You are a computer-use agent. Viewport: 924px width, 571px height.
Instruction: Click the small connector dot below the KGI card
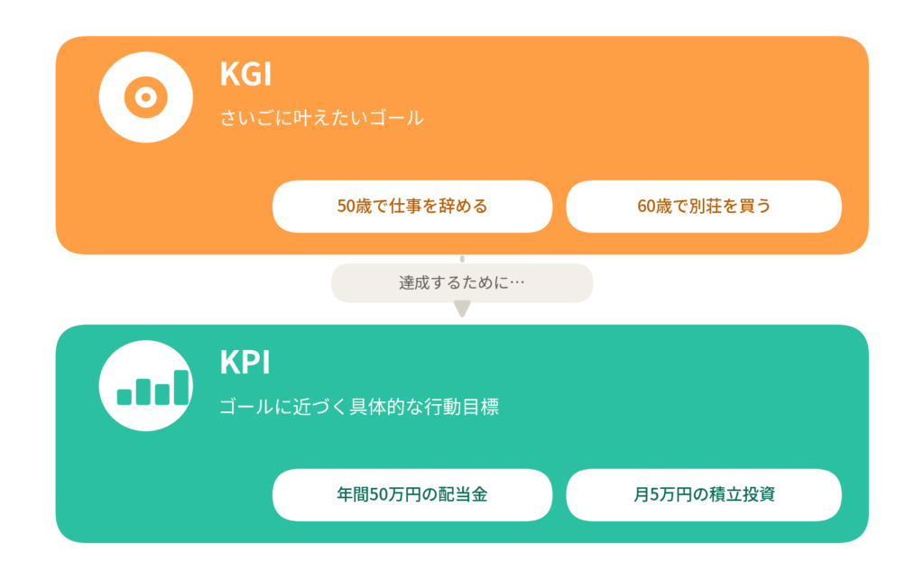coord(462,259)
